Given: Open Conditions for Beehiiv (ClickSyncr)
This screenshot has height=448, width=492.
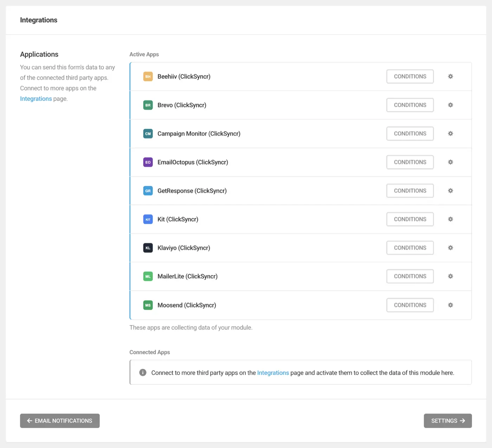Looking at the screenshot, I should pos(410,76).
